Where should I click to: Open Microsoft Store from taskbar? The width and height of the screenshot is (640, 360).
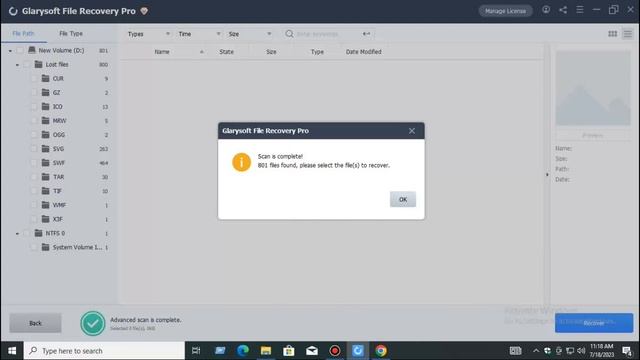[x=289, y=351]
